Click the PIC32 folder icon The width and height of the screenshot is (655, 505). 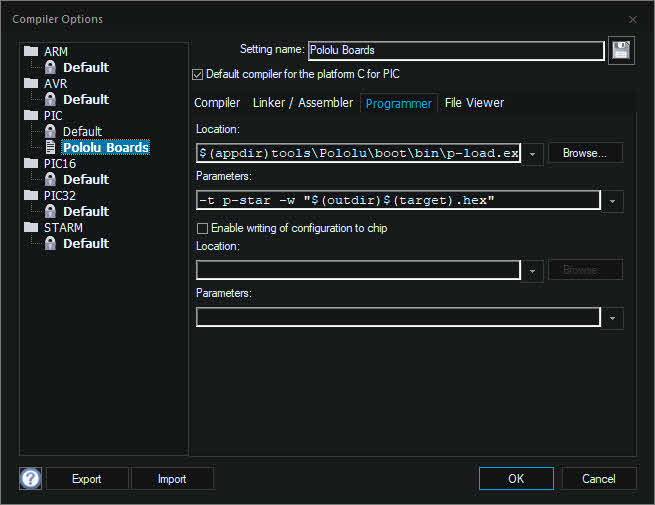pos(31,195)
